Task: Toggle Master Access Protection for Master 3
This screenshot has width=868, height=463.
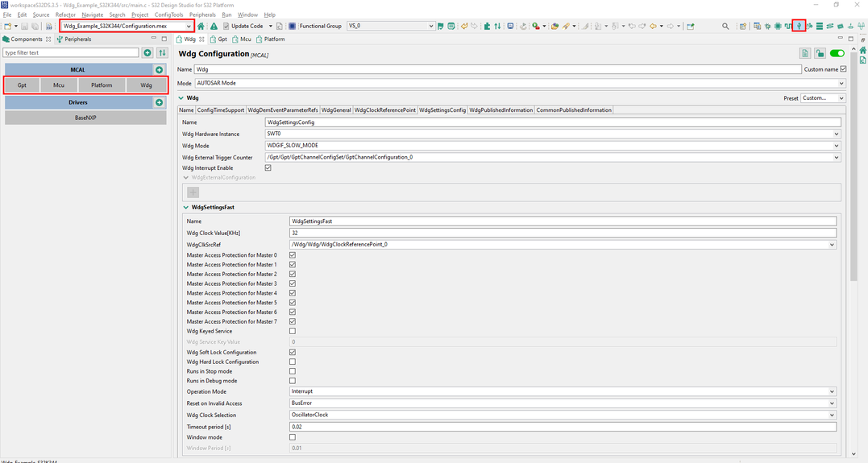Action: click(x=293, y=283)
